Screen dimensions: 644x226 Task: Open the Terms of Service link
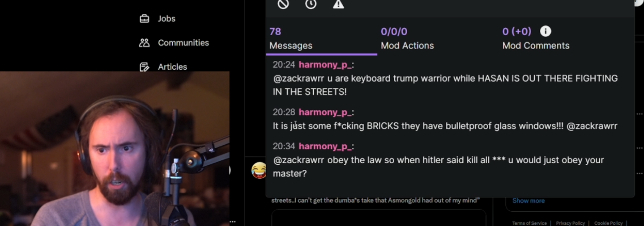point(529,223)
